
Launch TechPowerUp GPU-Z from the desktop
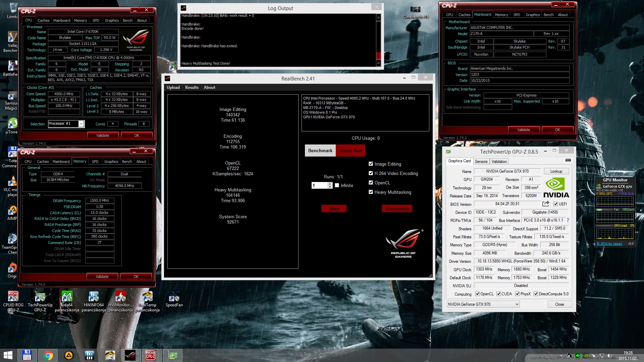click(x=40, y=301)
